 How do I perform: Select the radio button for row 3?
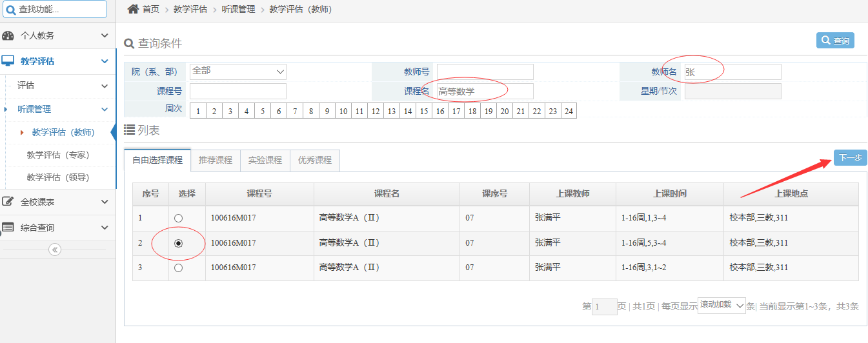point(178,268)
